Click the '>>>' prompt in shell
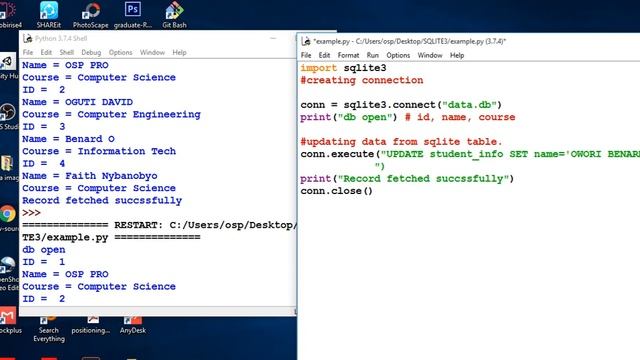Image resolution: width=640 pixels, height=360 pixels. (31, 213)
